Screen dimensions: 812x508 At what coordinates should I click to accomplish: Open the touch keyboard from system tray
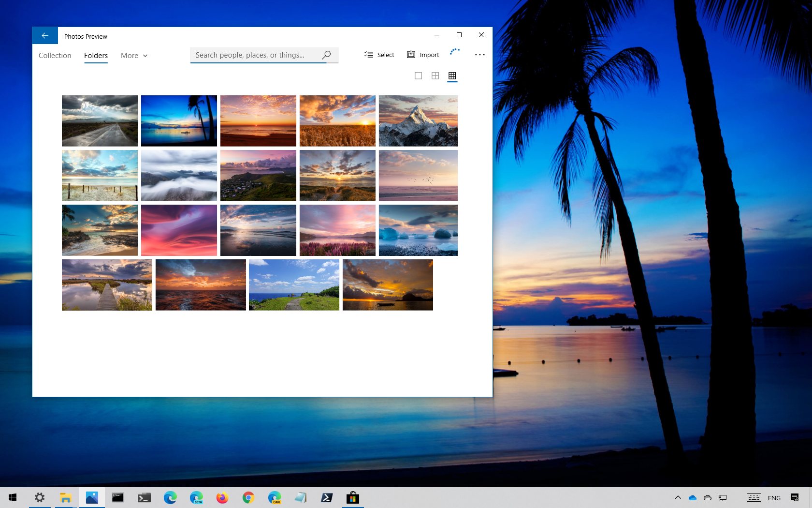click(x=754, y=497)
